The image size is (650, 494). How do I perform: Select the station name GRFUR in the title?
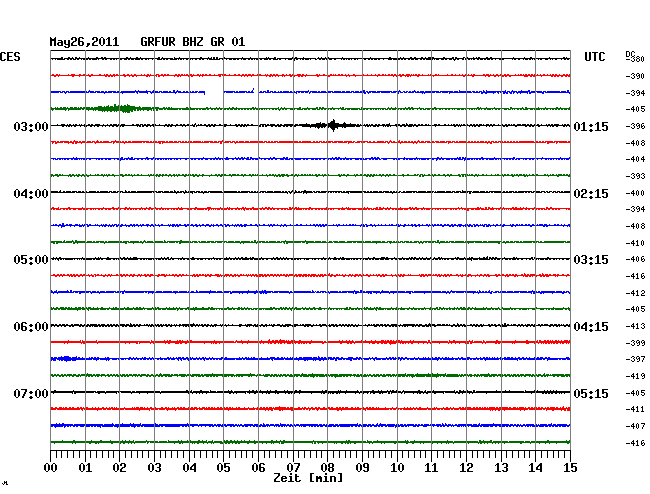[158, 42]
